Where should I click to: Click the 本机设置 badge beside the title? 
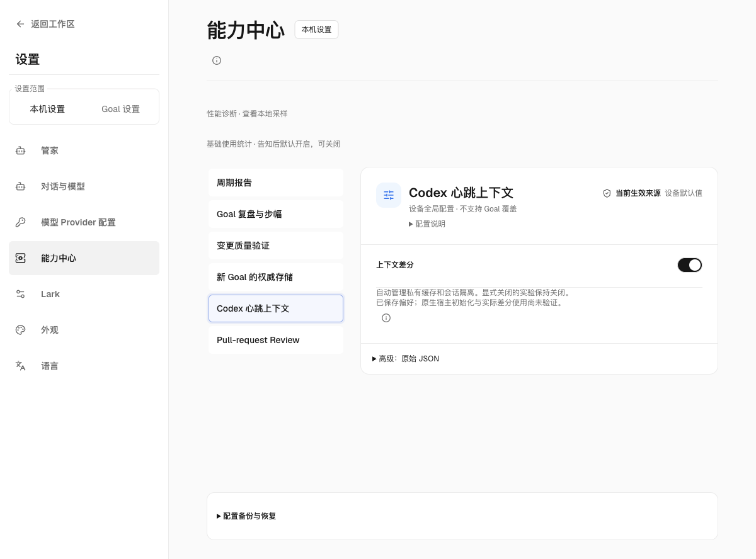point(316,30)
